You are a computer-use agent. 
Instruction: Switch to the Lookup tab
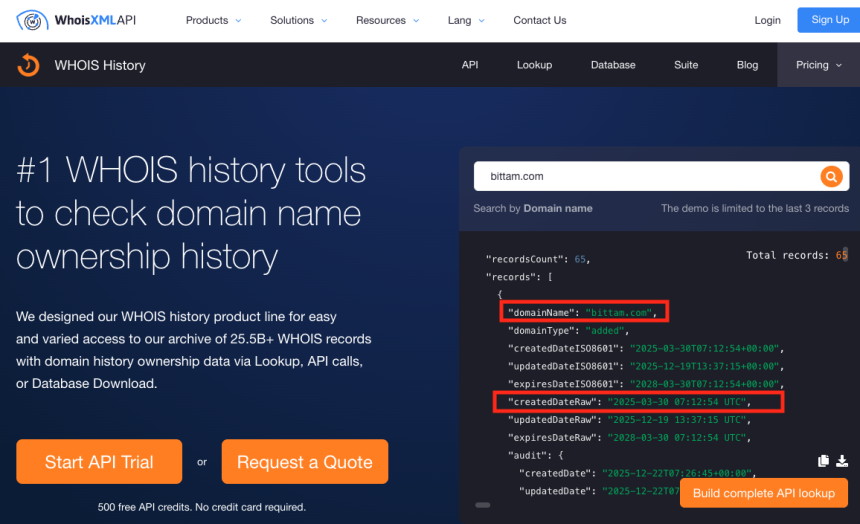[534, 65]
